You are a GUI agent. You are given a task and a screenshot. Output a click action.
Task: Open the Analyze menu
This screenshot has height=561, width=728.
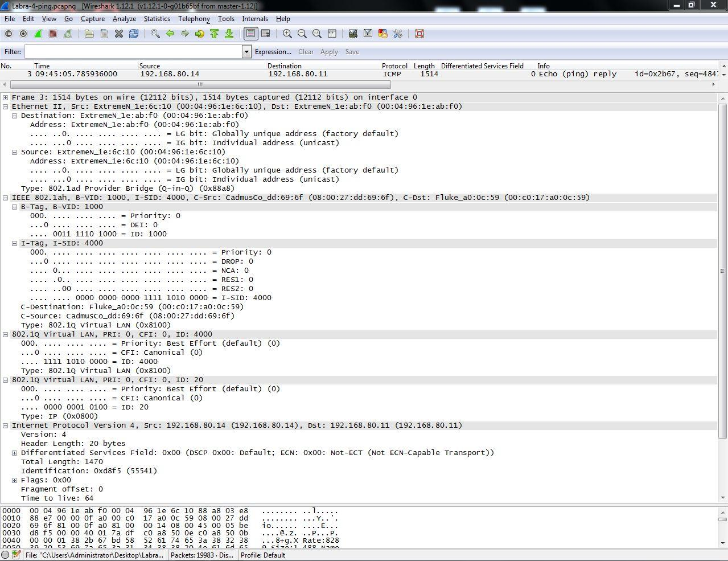(x=124, y=19)
